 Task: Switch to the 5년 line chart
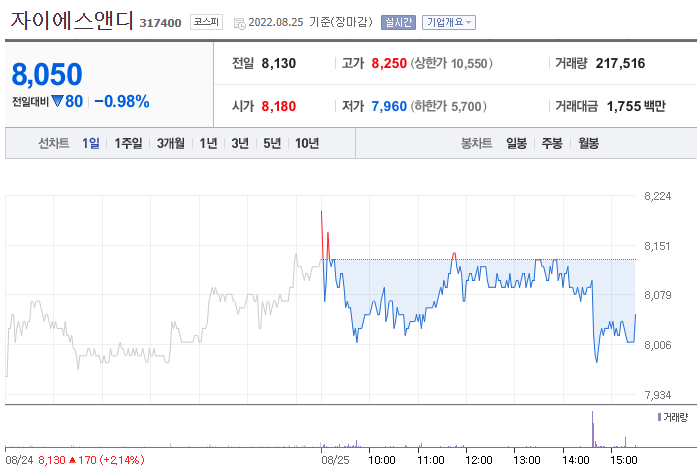click(272, 143)
